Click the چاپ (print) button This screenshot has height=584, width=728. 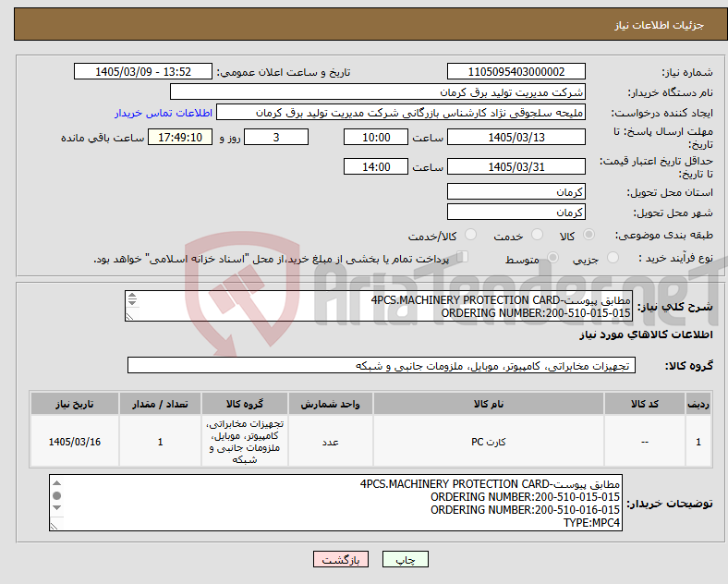coord(405,560)
